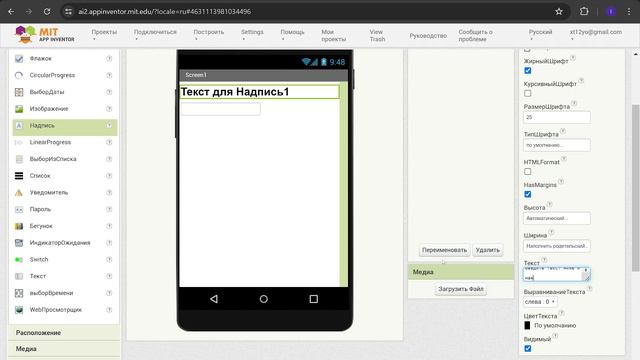
Task: Click the MIT App Inventor logo
Action: (44, 35)
